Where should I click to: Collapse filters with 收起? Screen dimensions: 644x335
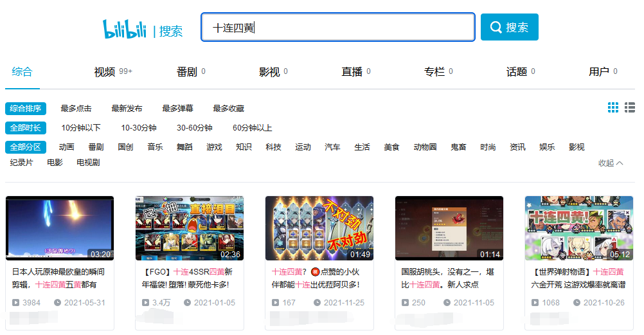[x=611, y=163]
